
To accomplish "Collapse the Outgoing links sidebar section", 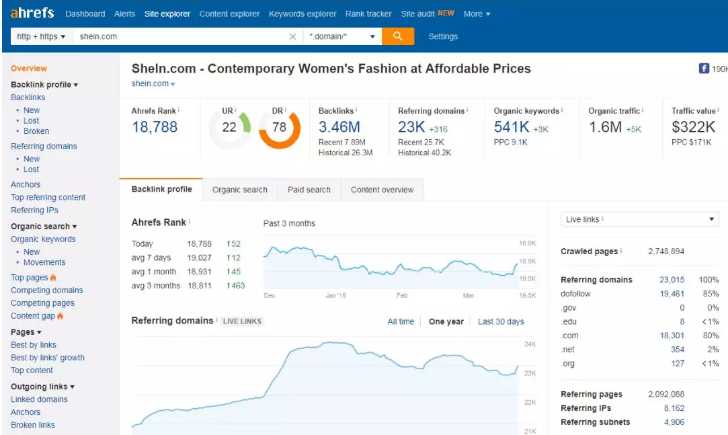I will click(43, 386).
